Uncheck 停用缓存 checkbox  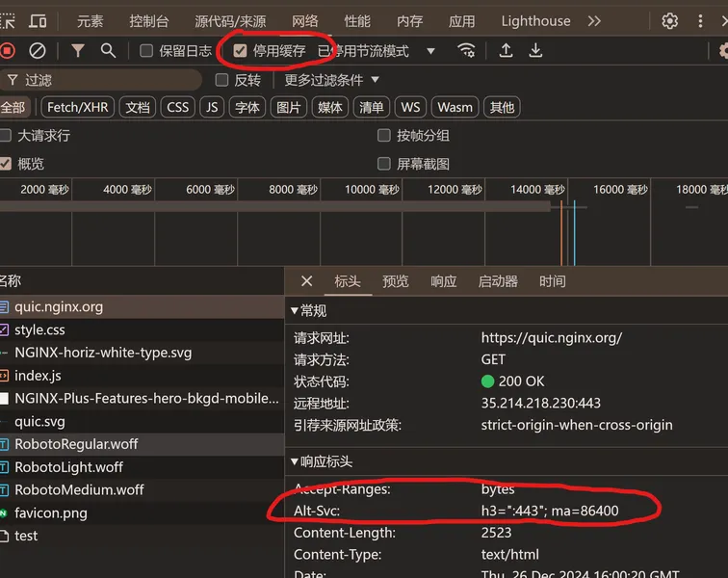[240, 50]
